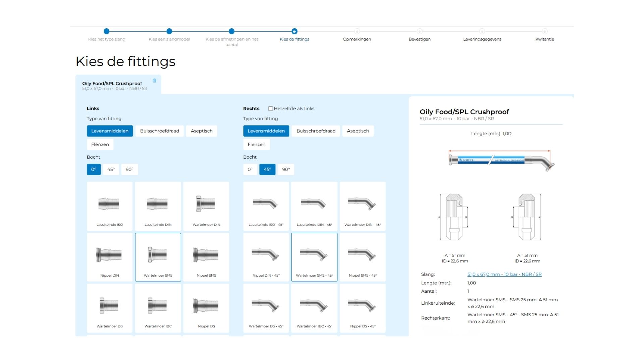Select left Nippel DS fitting
The image size is (644, 362).
[206, 308]
